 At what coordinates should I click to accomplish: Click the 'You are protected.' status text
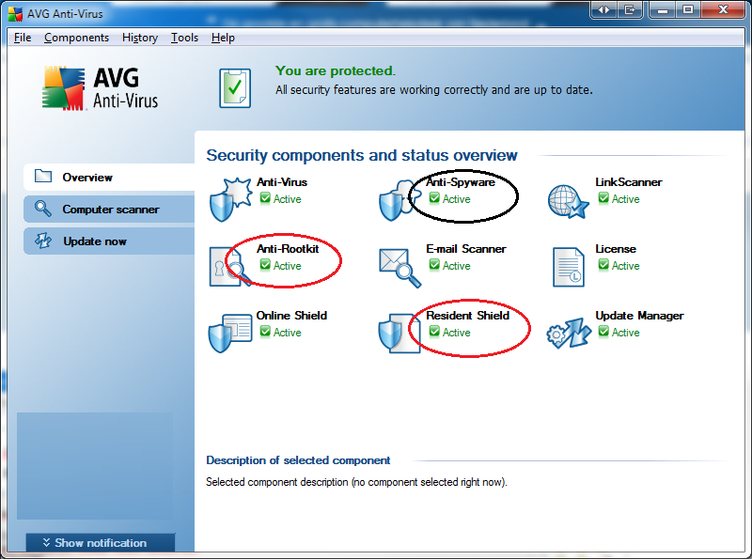(x=336, y=71)
